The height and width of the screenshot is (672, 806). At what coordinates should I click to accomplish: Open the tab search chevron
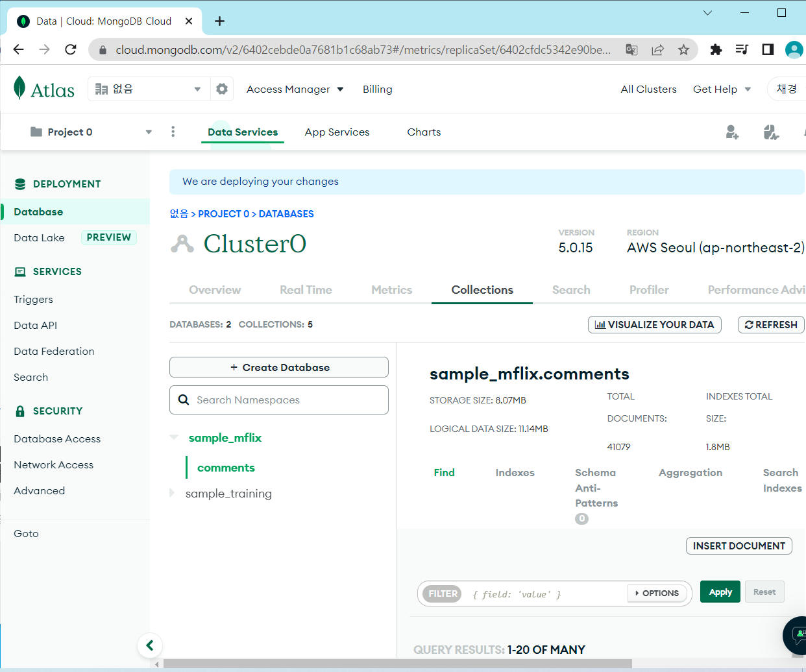[707, 13]
